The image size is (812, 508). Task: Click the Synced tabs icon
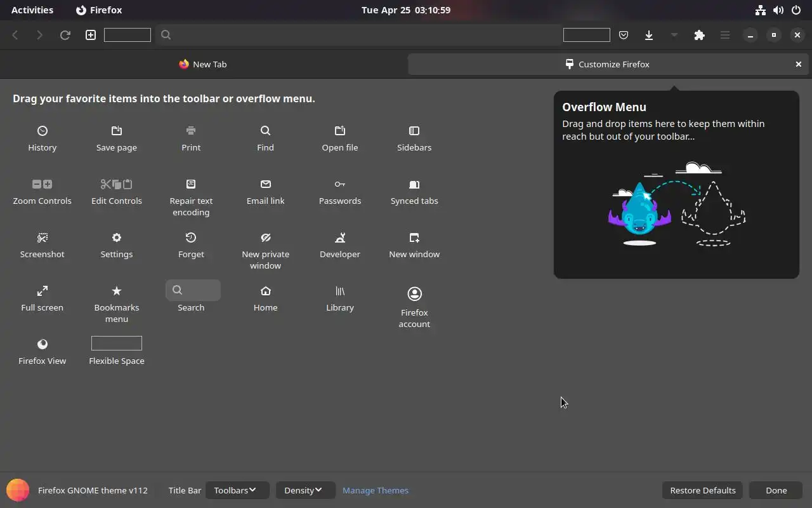(414, 184)
